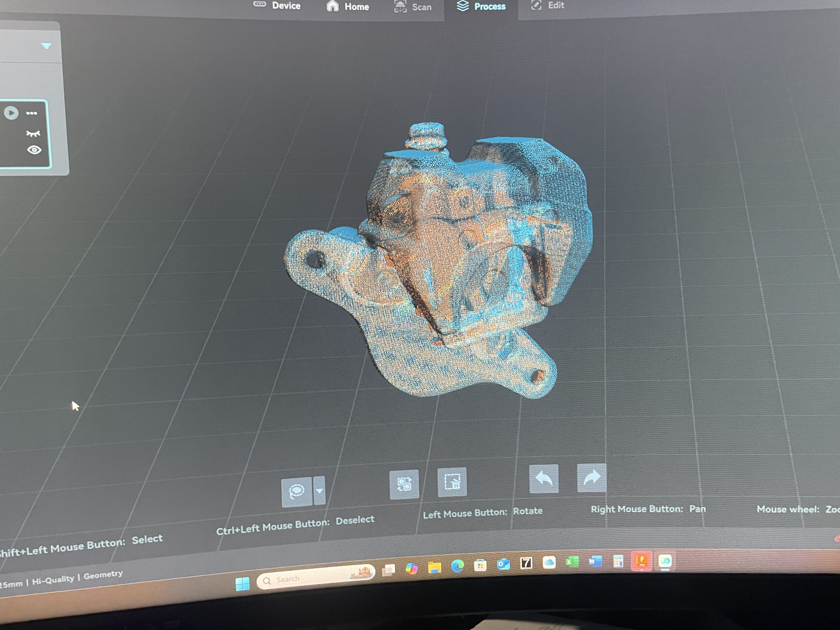Open the Edit tab

(547, 5)
